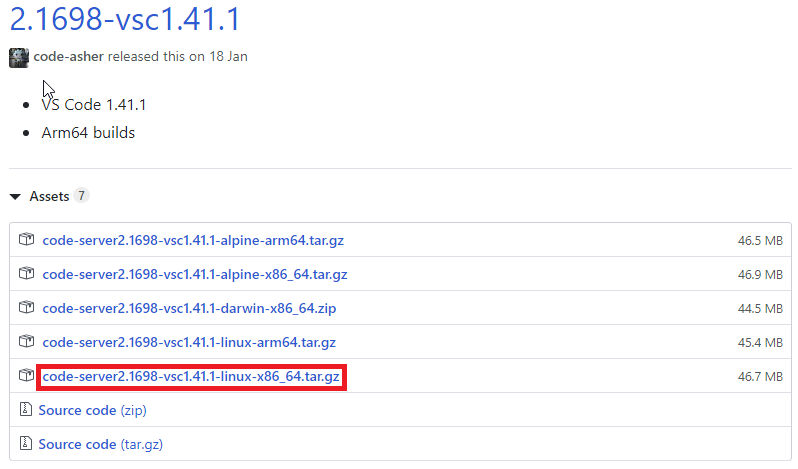798x469 pixels.
Task: Collapse the Assets disclosure triangle
Action: [x=15, y=196]
